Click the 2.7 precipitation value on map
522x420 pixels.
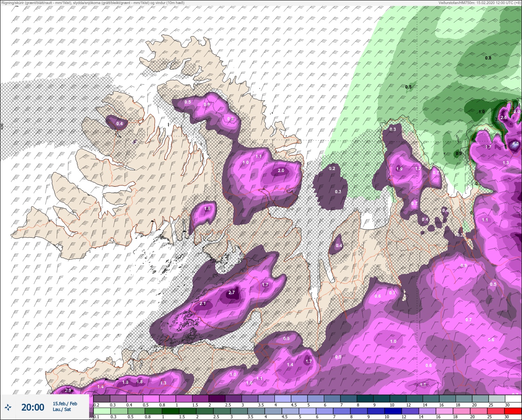[x=232, y=293]
